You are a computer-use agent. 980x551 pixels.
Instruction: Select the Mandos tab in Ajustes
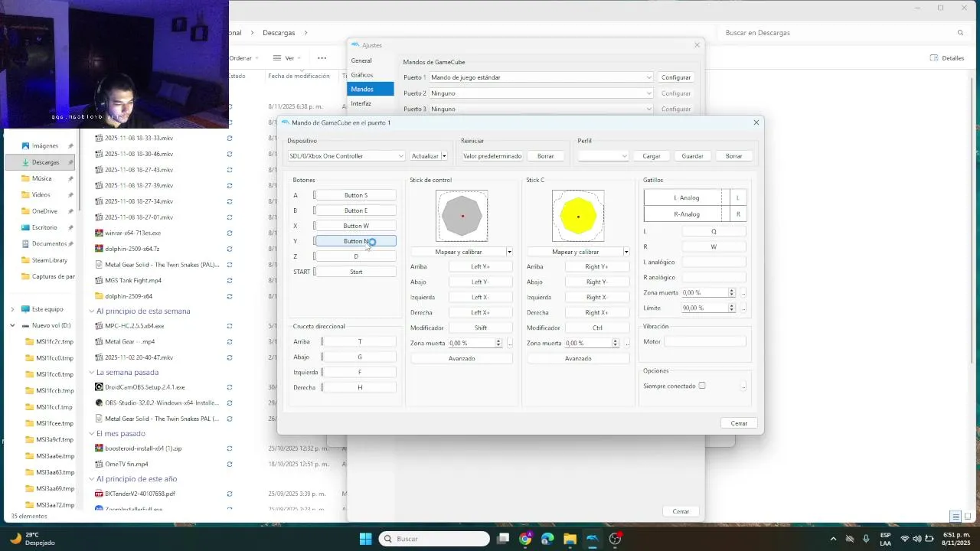click(x=370, y=90)
